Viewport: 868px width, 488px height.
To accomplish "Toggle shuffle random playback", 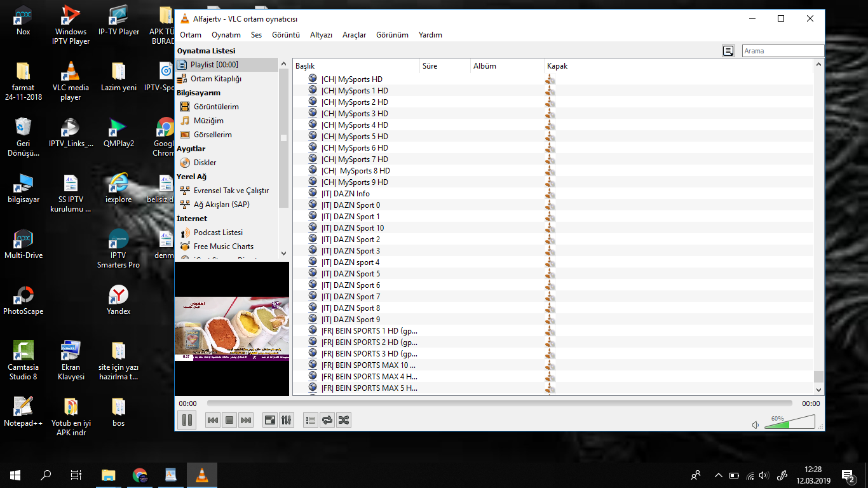I will [x=344, y=420].
